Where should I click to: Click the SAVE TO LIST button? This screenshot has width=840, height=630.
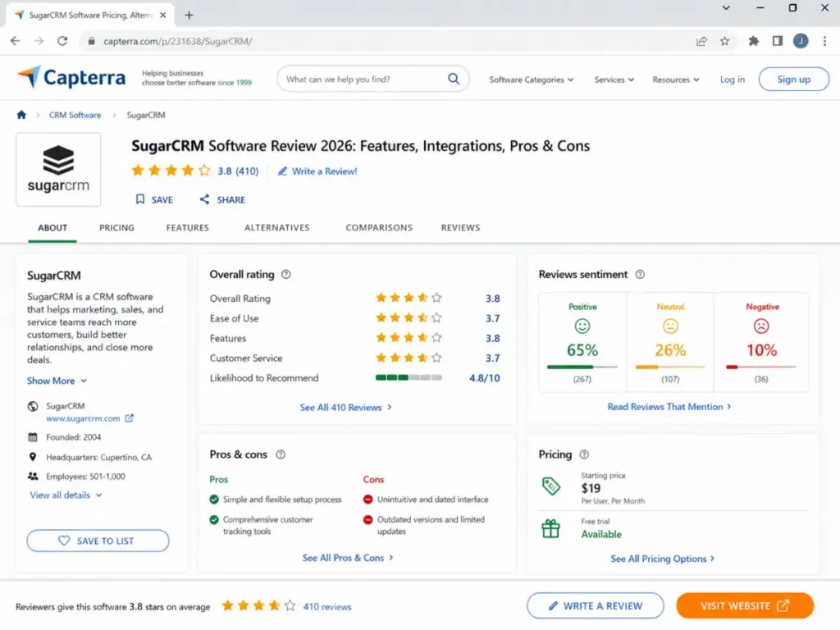pos(98,541)
